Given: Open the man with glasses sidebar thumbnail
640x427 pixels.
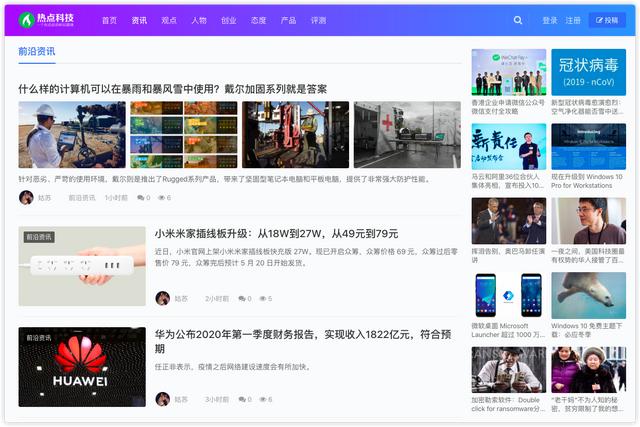Looking at the screenshot, I should pyautogui.click(x=589, y=221).
